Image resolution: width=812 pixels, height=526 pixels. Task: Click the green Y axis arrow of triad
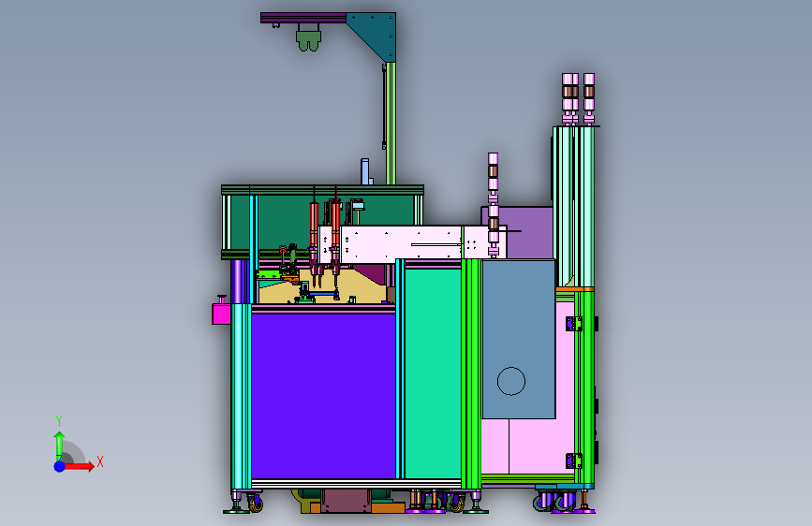click(60, 446)
